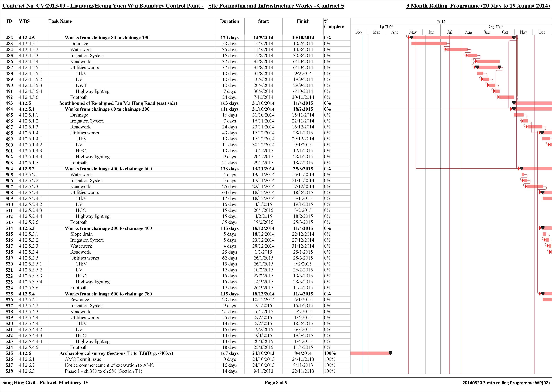Click the 100% complete value in row 535
This screenshot has width=552, height=392.
330,353
